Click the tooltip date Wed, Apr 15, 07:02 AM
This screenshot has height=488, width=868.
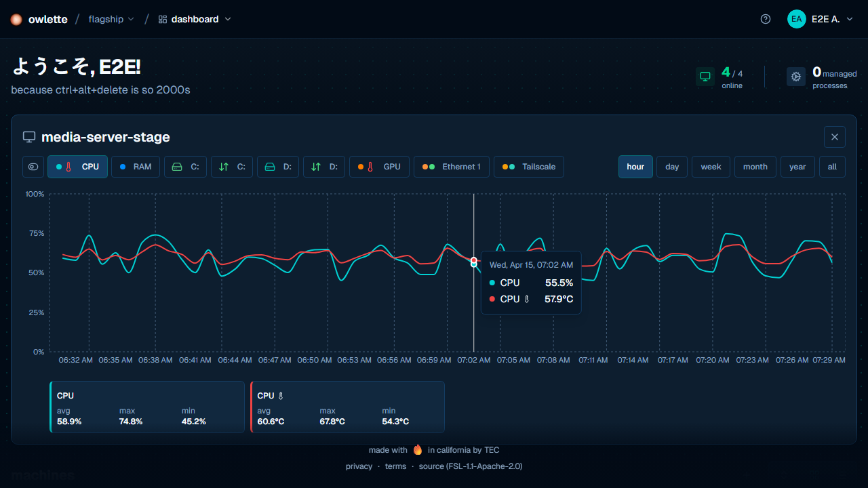click(x=531, y=265)
